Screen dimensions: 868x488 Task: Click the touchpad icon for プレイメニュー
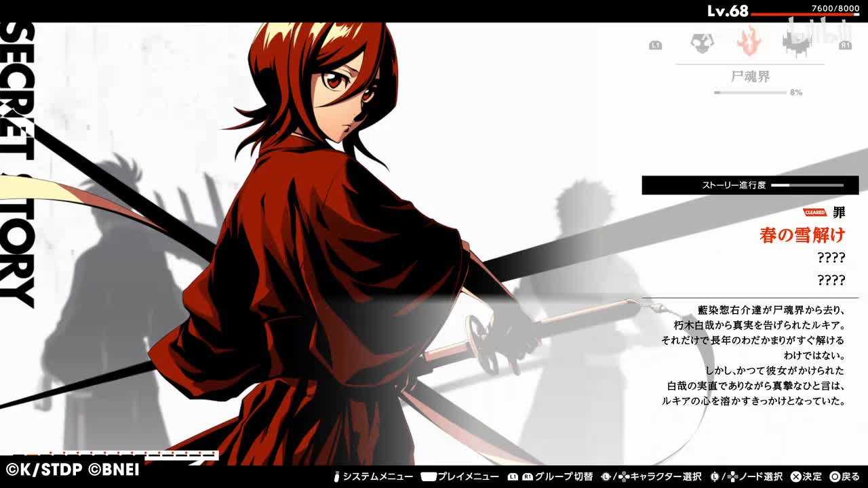point(428,476)
